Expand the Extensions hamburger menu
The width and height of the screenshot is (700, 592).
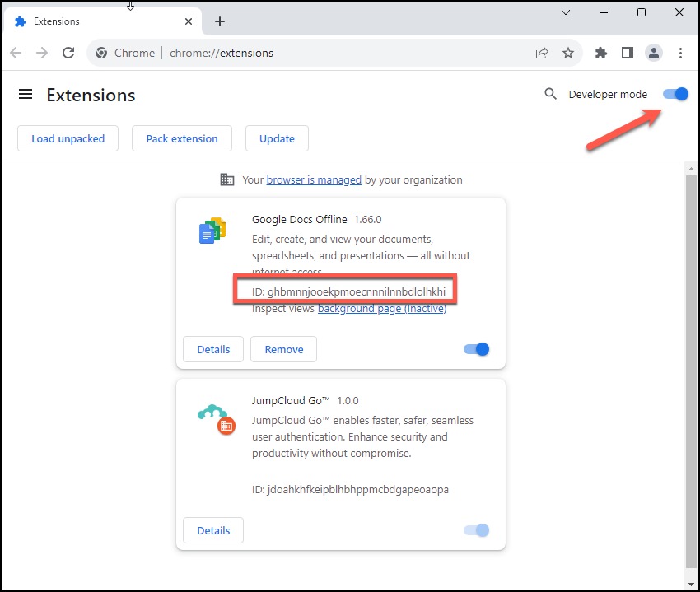tap(26, 94)
